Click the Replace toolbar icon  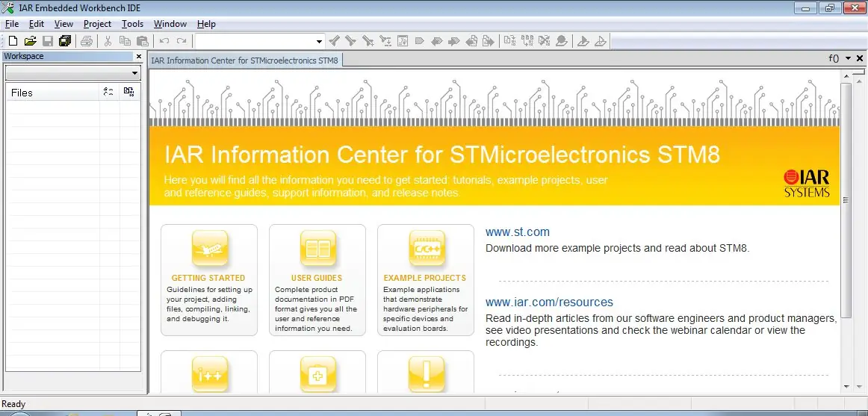(x=385, y=41)
